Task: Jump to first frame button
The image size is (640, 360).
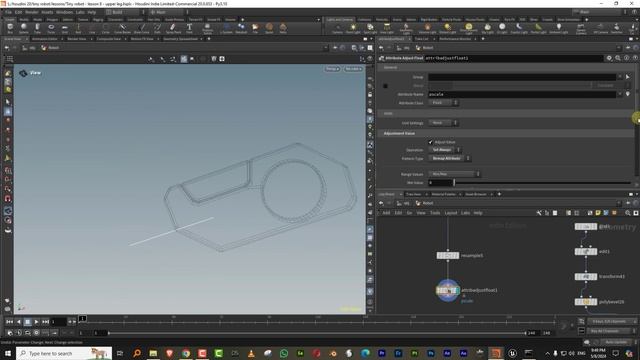Action: click(9, 322)
